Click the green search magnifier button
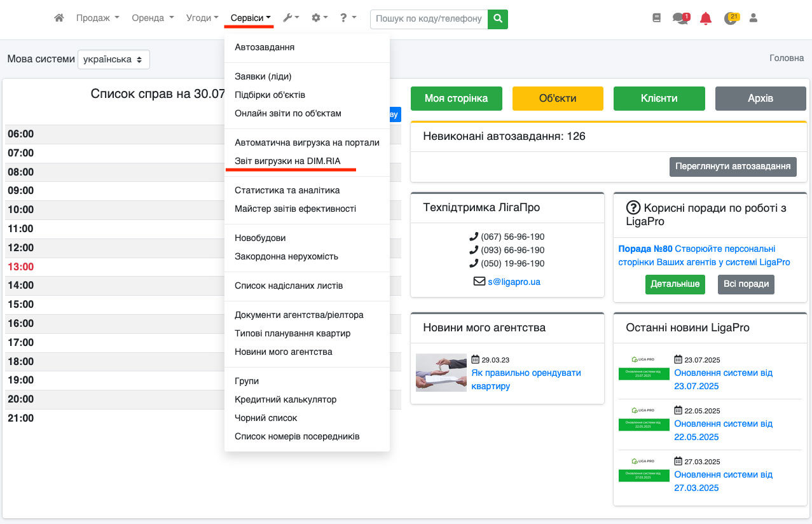The height and width of the screenshot is (524, 812). coord(498,19)
